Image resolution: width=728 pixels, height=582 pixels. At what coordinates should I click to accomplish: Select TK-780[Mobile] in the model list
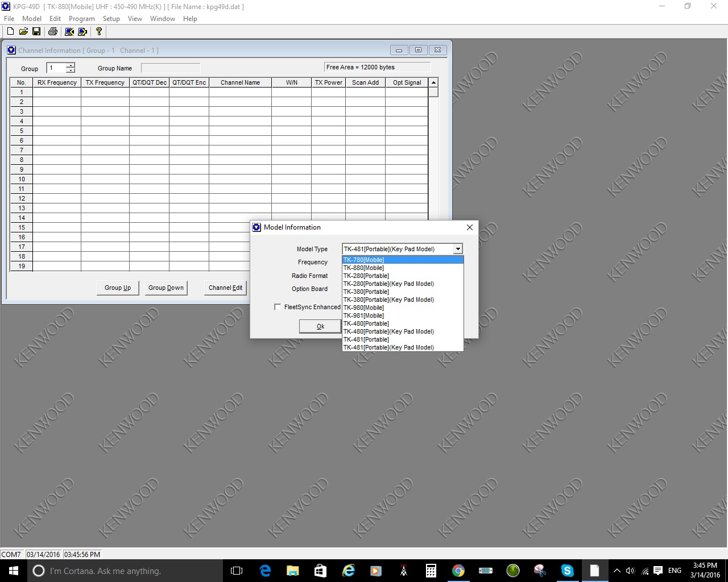point(403,260)
